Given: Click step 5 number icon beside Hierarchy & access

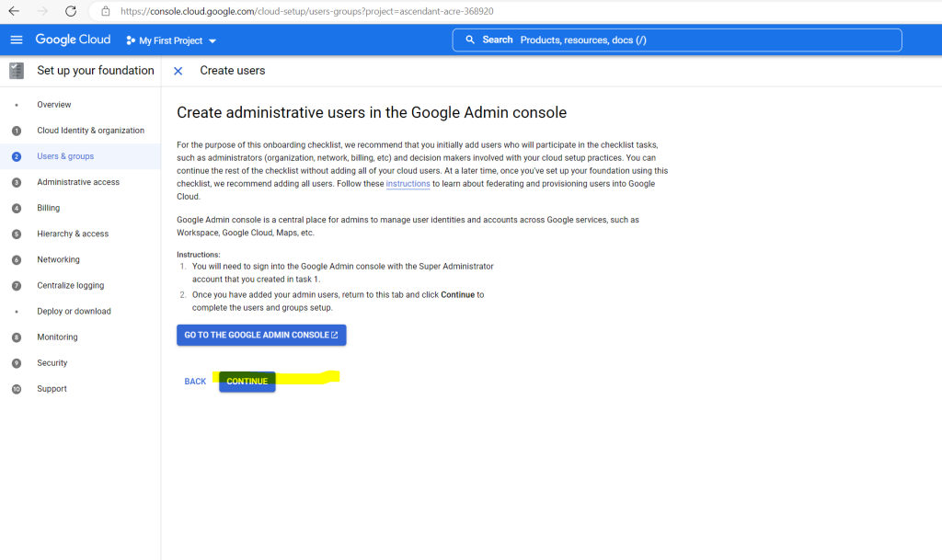Looking at the screenshot, I should 17,234.
